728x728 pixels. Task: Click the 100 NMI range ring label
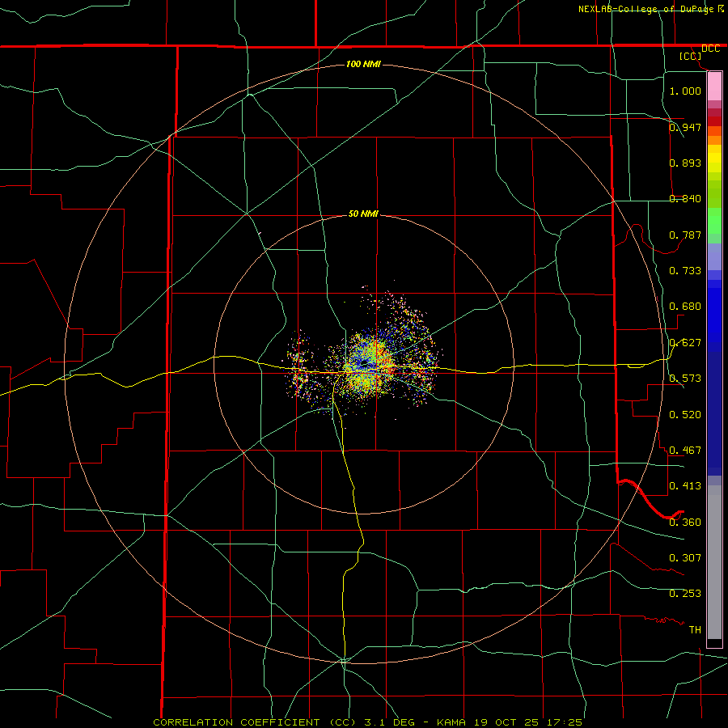coord(363,64)
